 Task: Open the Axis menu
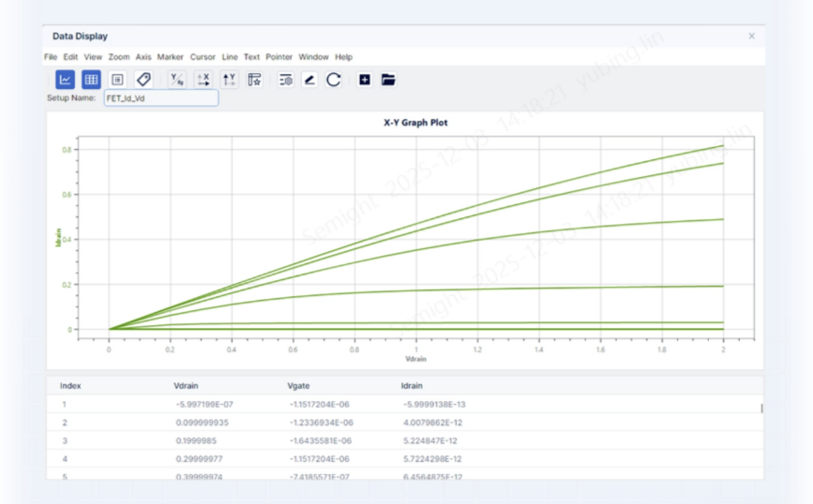[143, 57]
